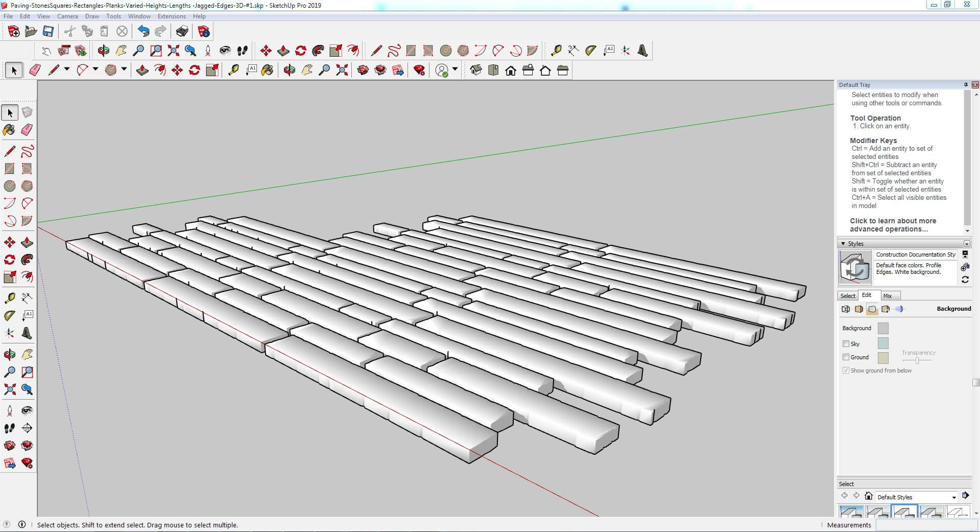Screen dimensions: 980x532
Task: Select the Eraser tool in left toolbar
Action: coord(27,130)
